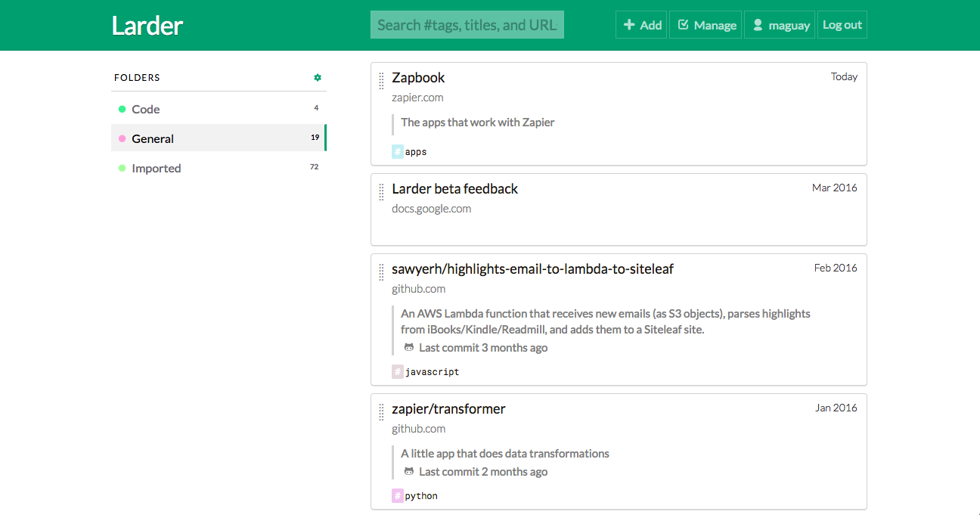Click the 'Mar 2016' date label
The height and width of the screenshot is (515, 980).
[835, 188]
